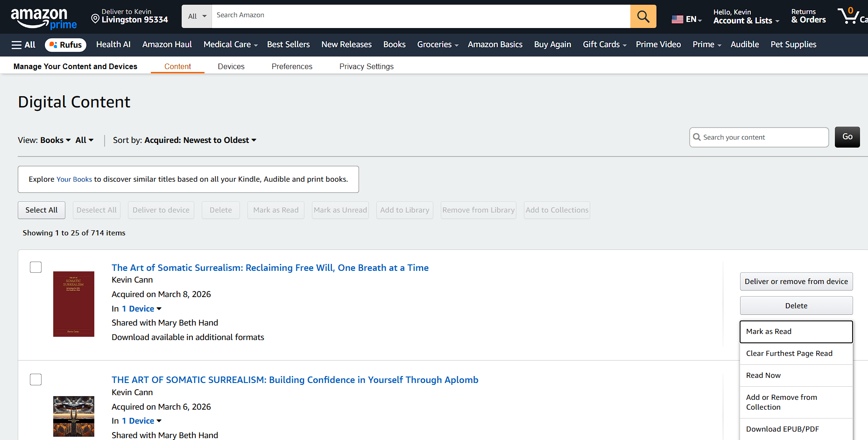Click the Go search button
The image size is (868, 440).
tap(847, 137)
